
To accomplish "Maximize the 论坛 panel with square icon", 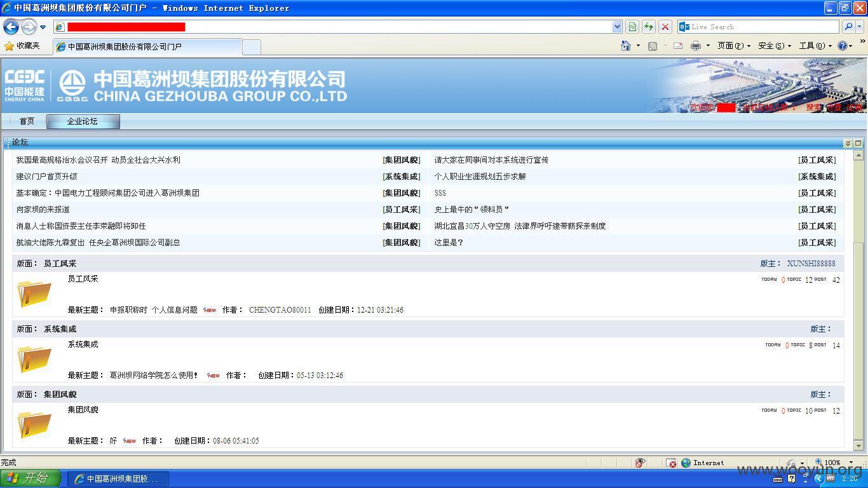I will (x=858, y=143).
